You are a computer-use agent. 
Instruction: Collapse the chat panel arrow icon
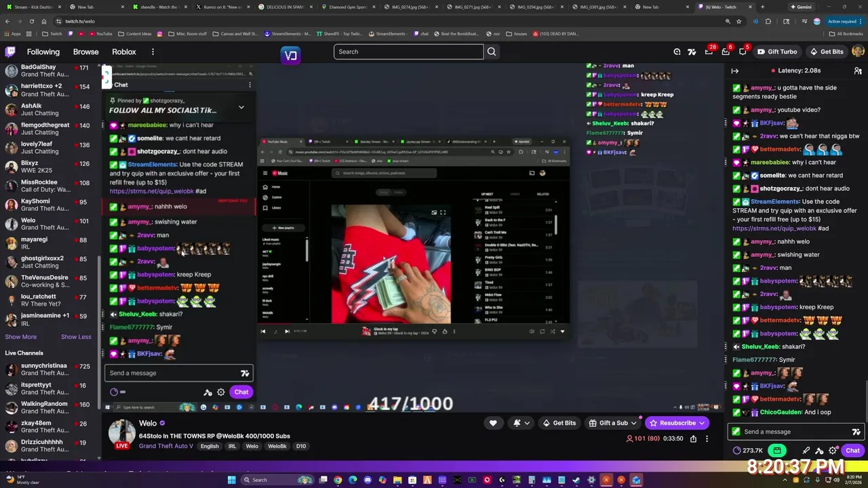tap(735, 70)
